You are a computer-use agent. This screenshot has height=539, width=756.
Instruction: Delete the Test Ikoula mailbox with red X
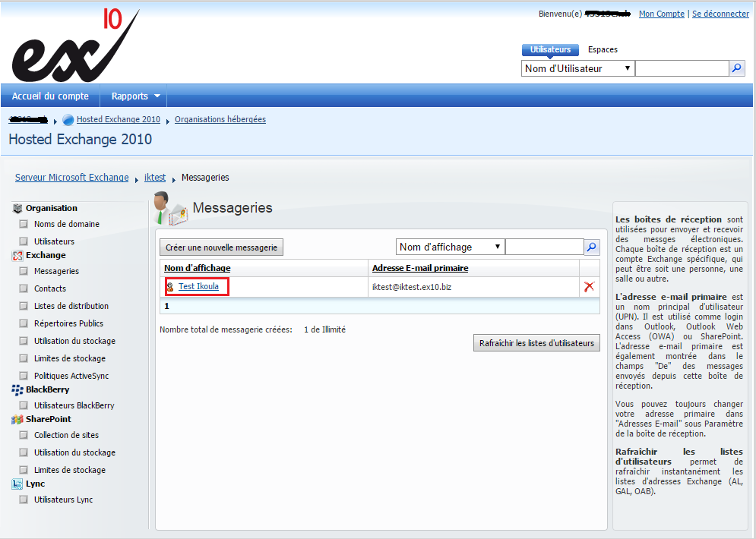(589, 287)
